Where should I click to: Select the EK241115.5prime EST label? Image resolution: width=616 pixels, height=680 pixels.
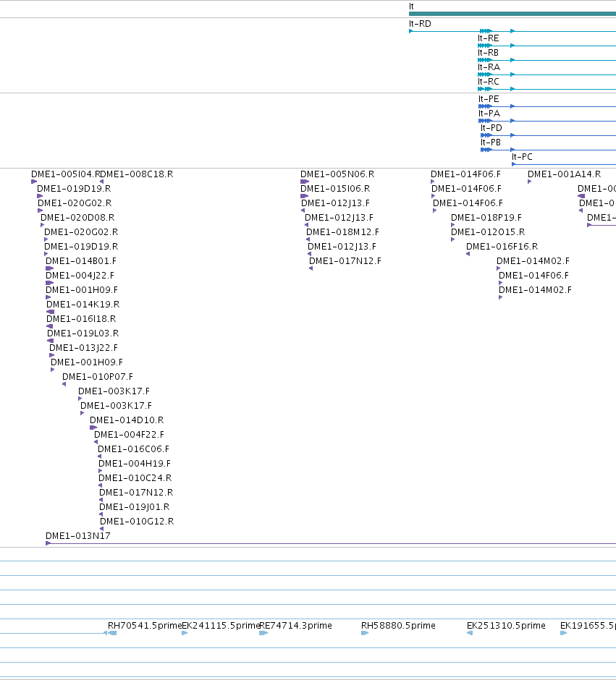[221, 626]
